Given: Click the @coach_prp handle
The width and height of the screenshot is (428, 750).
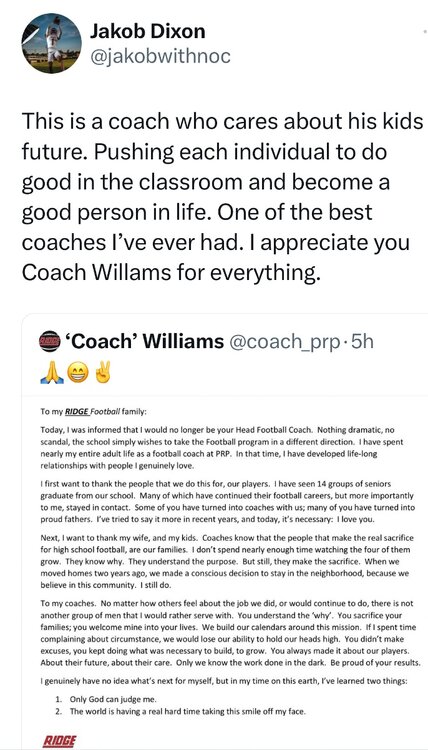Looking at the screenshot, I should coord(286,342).
